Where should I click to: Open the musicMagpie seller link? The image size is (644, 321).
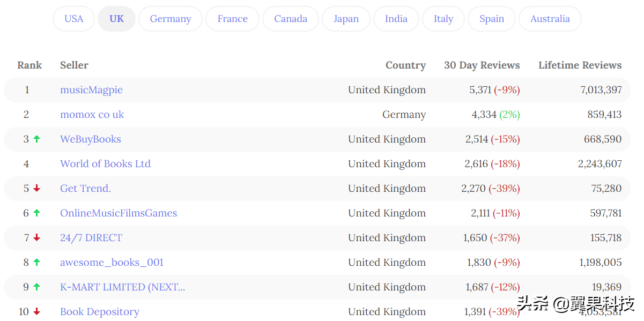click(x=91, y=90)
